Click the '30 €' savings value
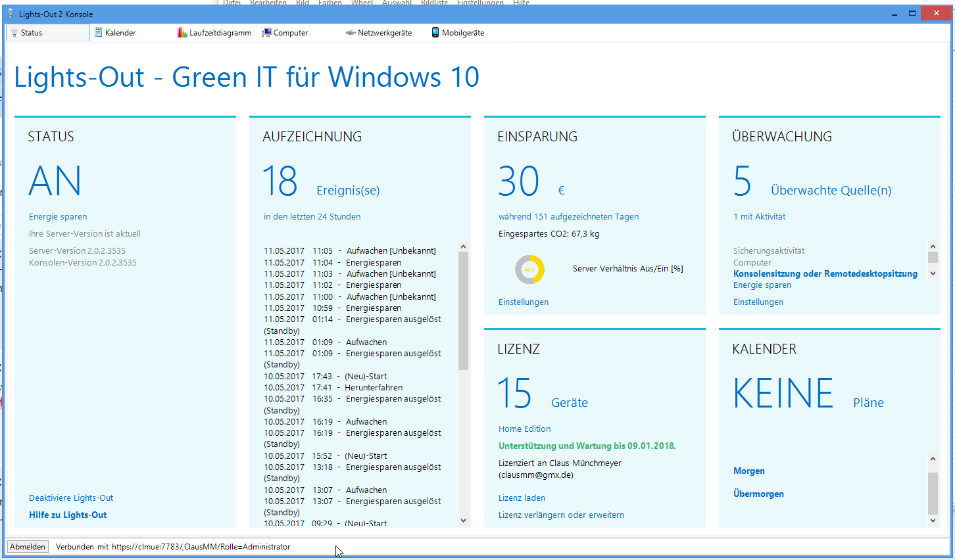 pos(531,181)
